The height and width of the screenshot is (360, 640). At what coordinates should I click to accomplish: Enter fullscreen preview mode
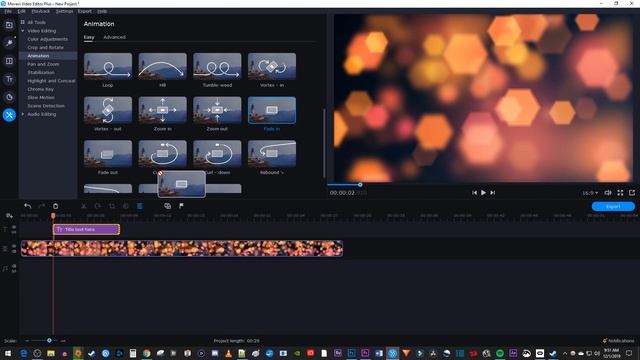pos(620,193)
